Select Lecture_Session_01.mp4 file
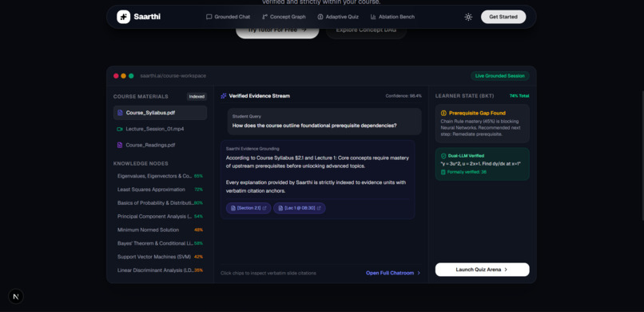The width and height of the screenshot is (644, 312). 160,129
